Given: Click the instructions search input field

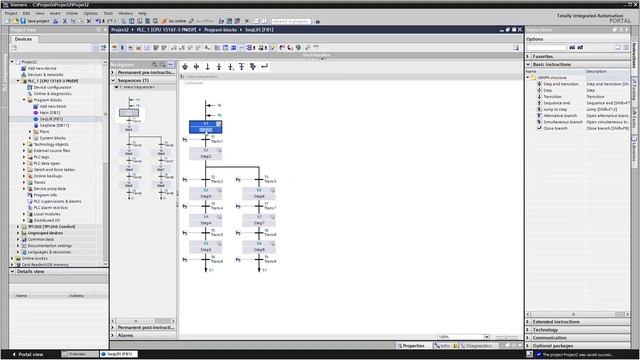Looking at the screenshot, I should click(547, 48).
